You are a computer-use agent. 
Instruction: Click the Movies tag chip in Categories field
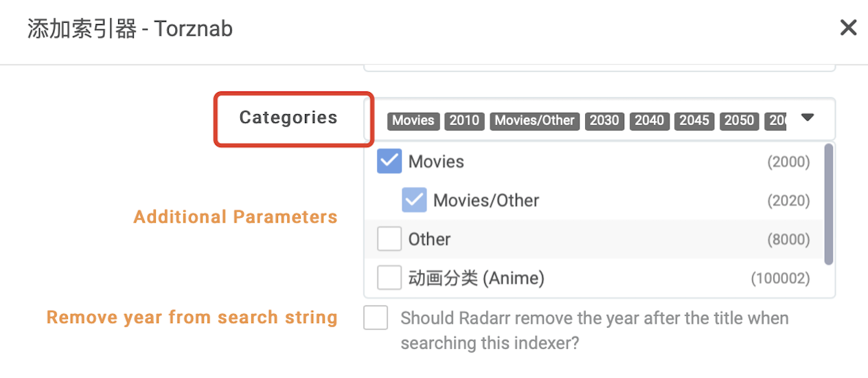(x=413, y=121)
